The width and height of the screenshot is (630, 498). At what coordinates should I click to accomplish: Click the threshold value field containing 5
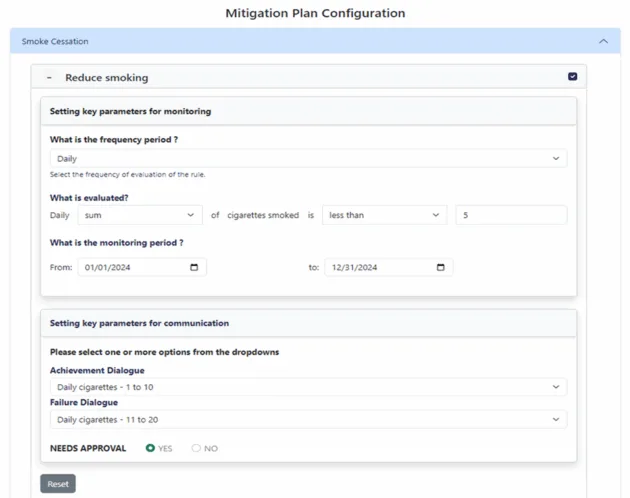tap(510, 215)
